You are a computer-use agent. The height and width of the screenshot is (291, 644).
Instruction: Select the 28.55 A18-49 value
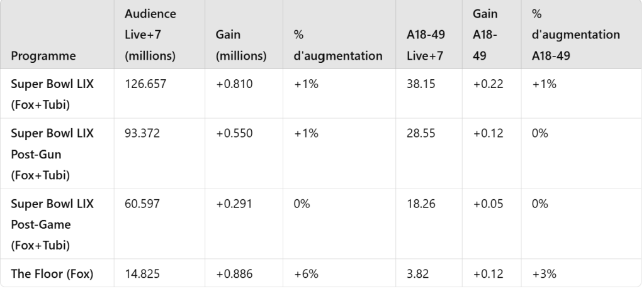(422, 133)
